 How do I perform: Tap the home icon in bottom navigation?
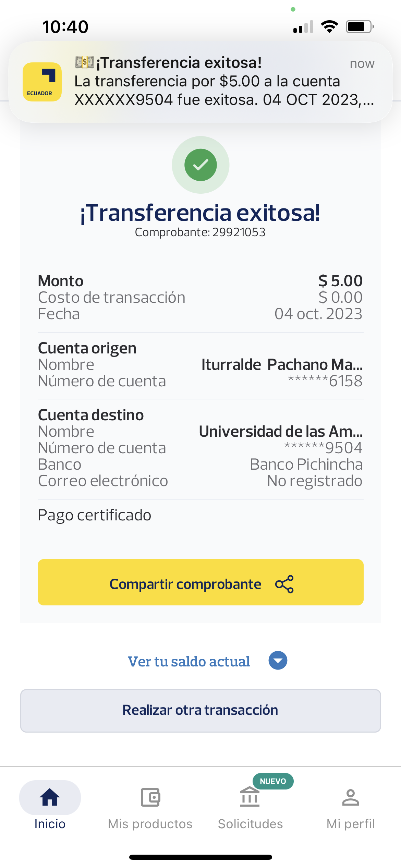point(50,797)
